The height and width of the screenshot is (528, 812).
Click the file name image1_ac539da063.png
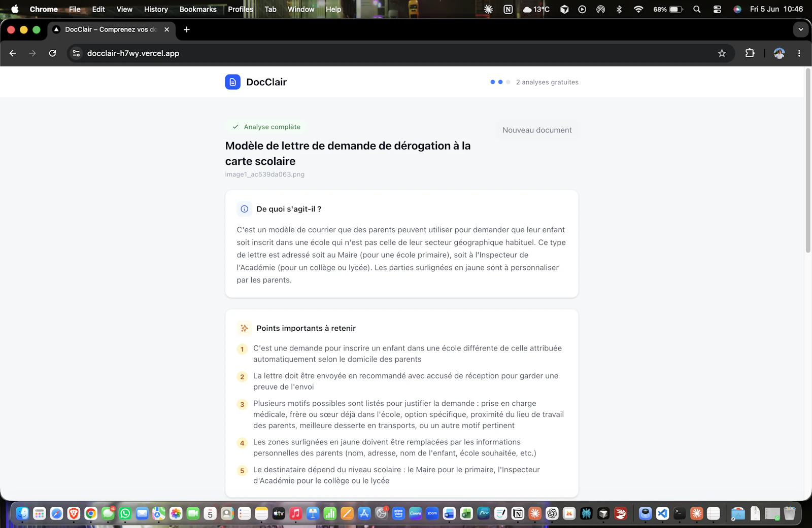click(265, 174)
